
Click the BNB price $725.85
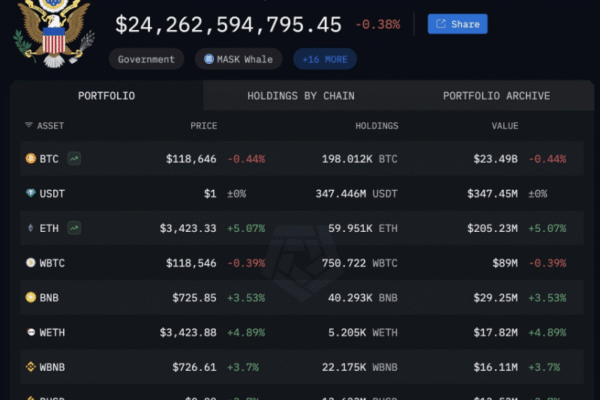[194, 298]
